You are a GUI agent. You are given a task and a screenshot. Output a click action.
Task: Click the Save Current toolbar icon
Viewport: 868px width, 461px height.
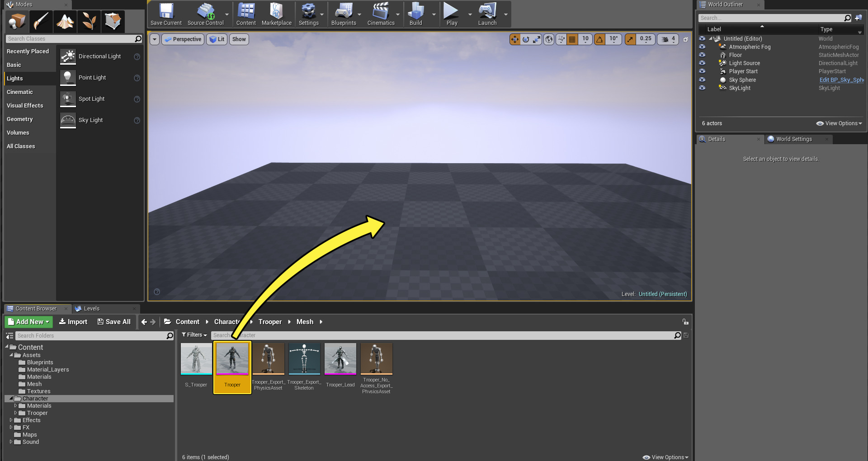coord(166,14)
